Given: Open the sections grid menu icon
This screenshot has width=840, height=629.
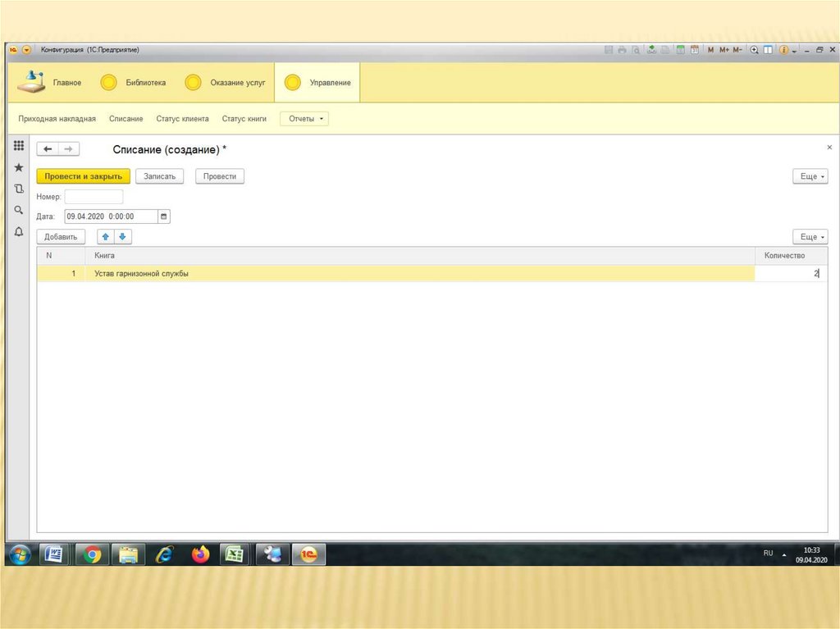Looking at the screenshot, I should (19, 145).
